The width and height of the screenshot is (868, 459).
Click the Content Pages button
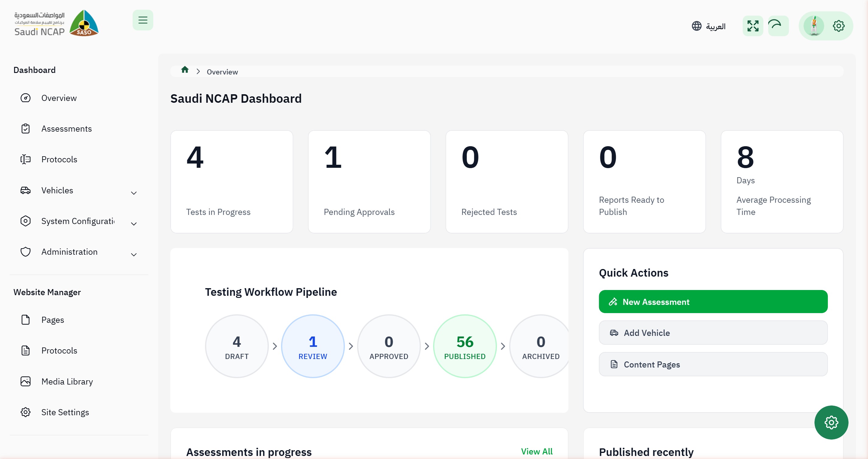pos(713,364)
